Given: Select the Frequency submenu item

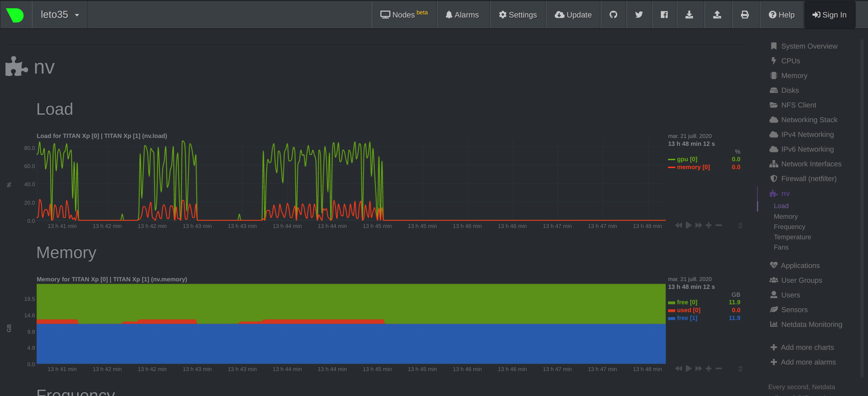Looking at the screenshot, I should click(x=790, y=227).
